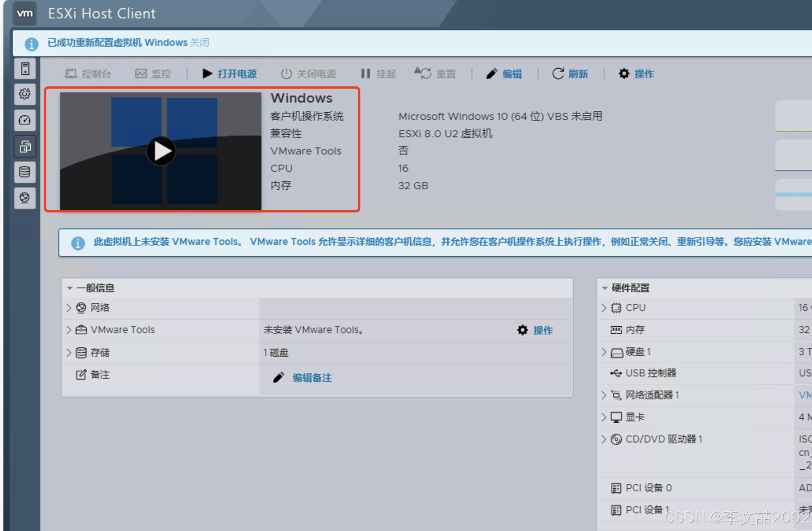The height and width of the screenshot is (531, 812).
Task: Click the Windows VM console thumbnail play button
Action: [161, 151]
